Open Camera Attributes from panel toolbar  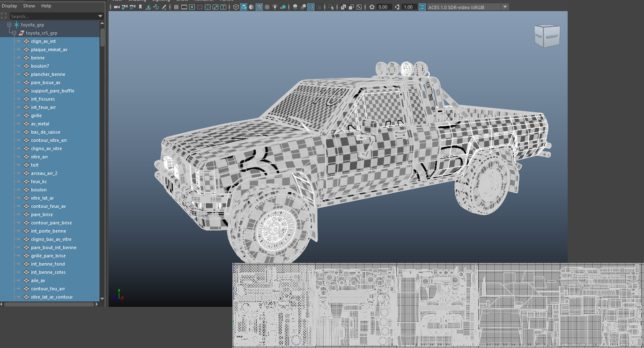[x=132, y=7]
